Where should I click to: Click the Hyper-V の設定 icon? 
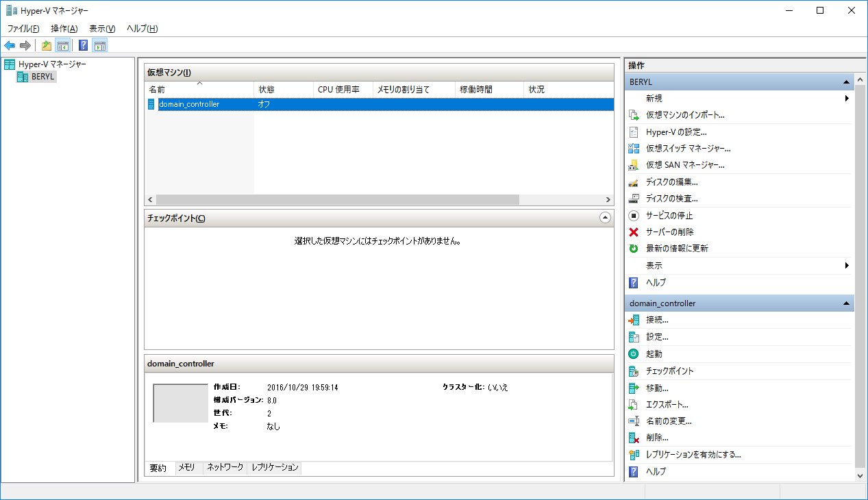[634, 132]
